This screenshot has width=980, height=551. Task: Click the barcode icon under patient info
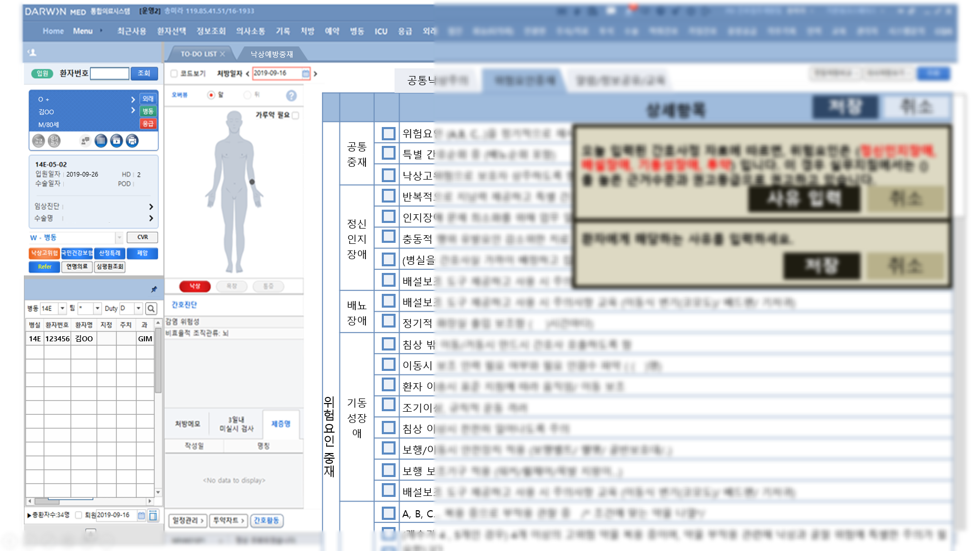pyautogui.click(x=101, y=141)
